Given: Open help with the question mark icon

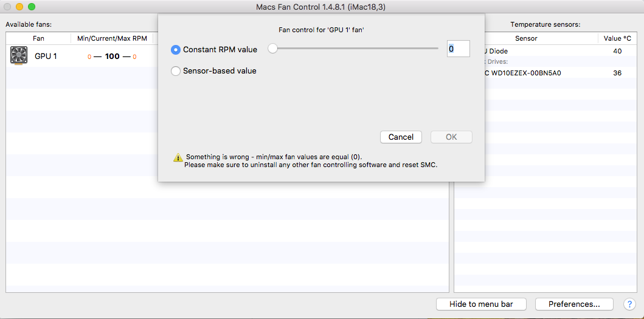Looking at the screenshot, I should (629, 304).
